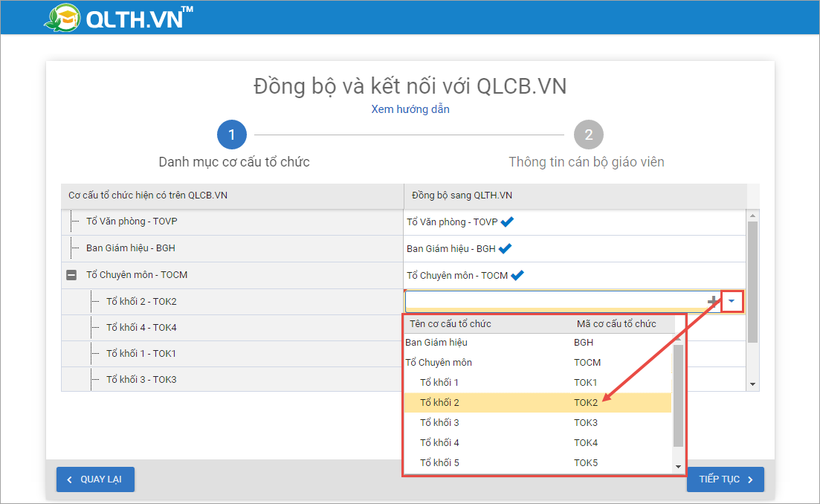Click the checkmark next to Tổ Văn phòng - TOVP
Image resolution: width=820 pixels, height=504 pixels.
coord(507,222)
